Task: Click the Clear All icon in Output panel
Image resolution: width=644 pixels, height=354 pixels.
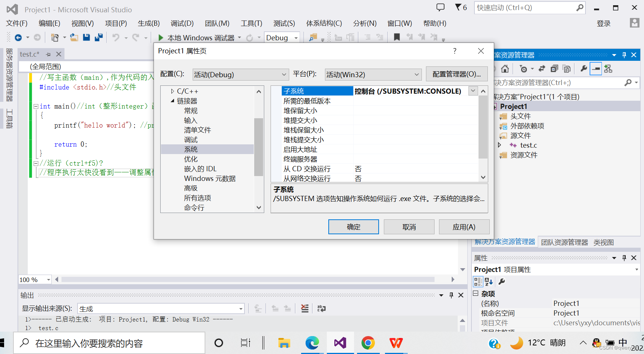Action: [305, 308]
